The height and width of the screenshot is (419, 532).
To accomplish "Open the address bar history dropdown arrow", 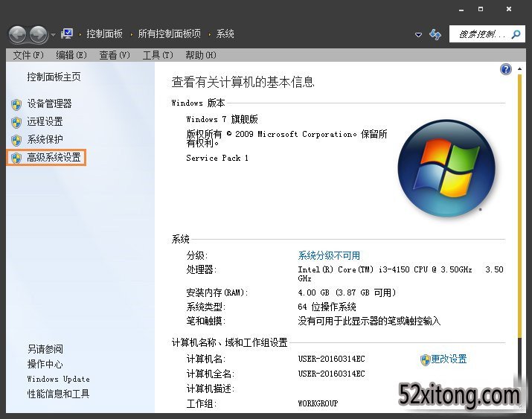I will [x=419, y=34].
